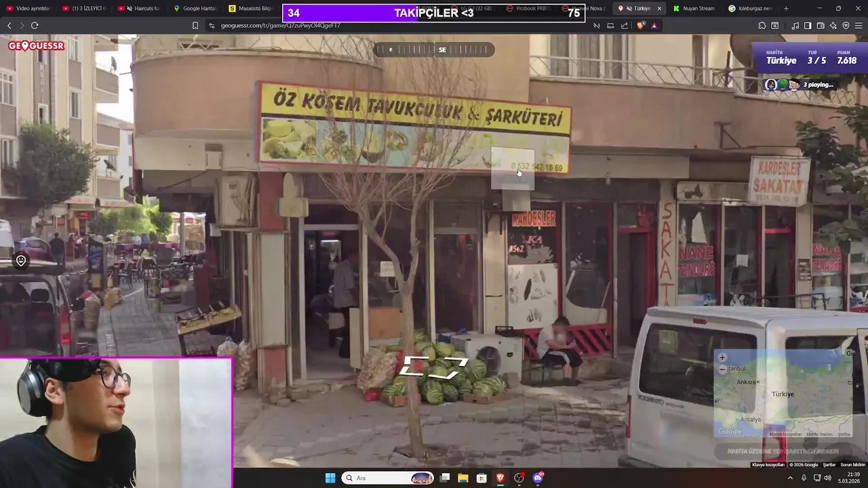Viewport: 868px width, 488px height.
Task: Click the Türkiye guess mini map
Action: click(783, 394)
